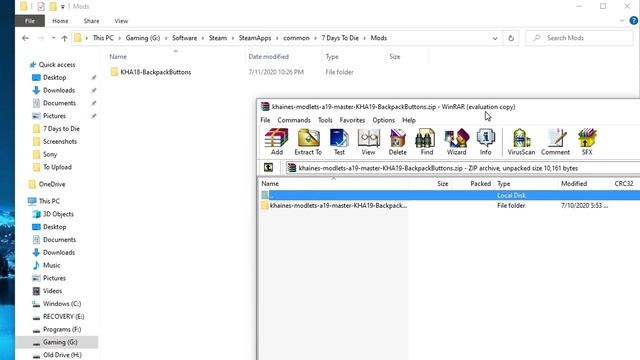
Task: Select This PC in navigation pane
Action: pos(49,201)
